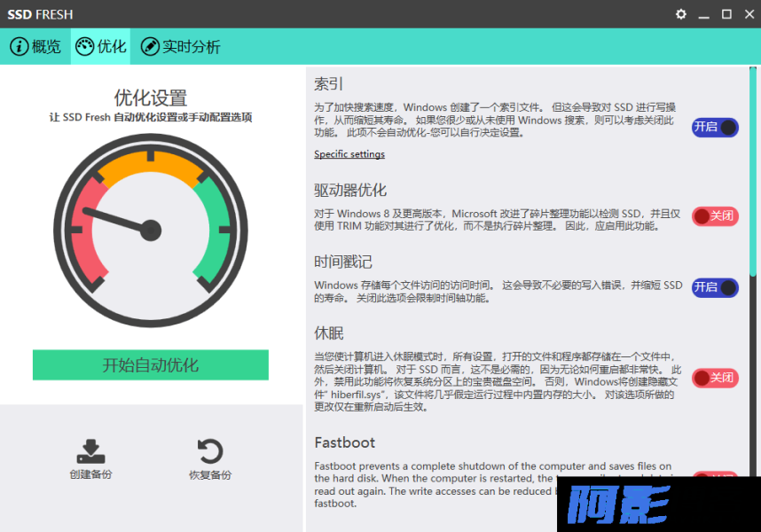Click the 优化设置 heading text
Image resolution: width=761 pixels, height=532 pixels.
(x=150, y=98)
